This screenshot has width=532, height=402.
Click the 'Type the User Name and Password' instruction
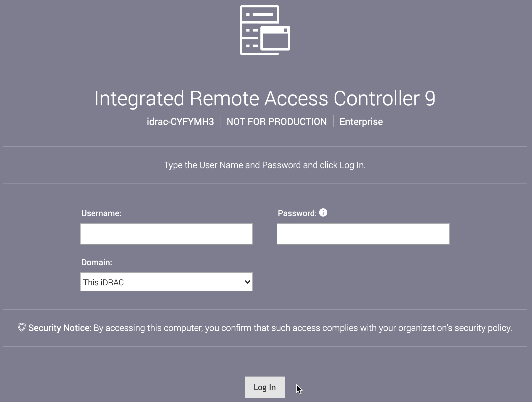pos(265,165)
